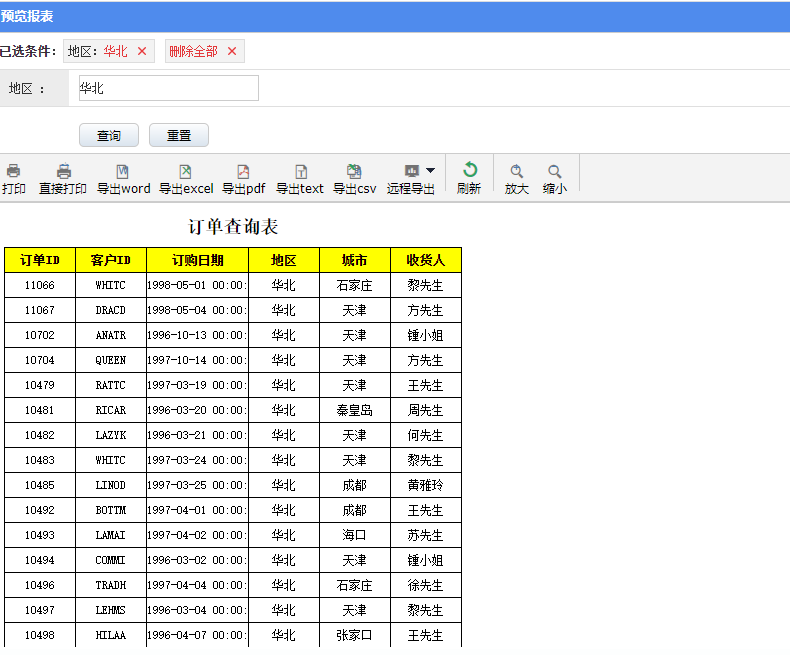
Task: Refresh the report with 刷新 icon
Action: 469,171
